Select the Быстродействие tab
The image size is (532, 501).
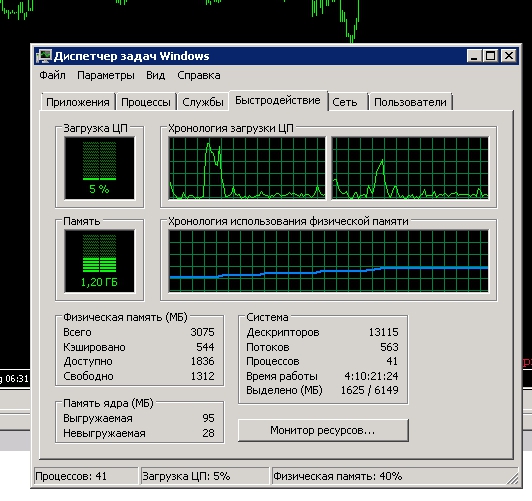coord(278,100)
